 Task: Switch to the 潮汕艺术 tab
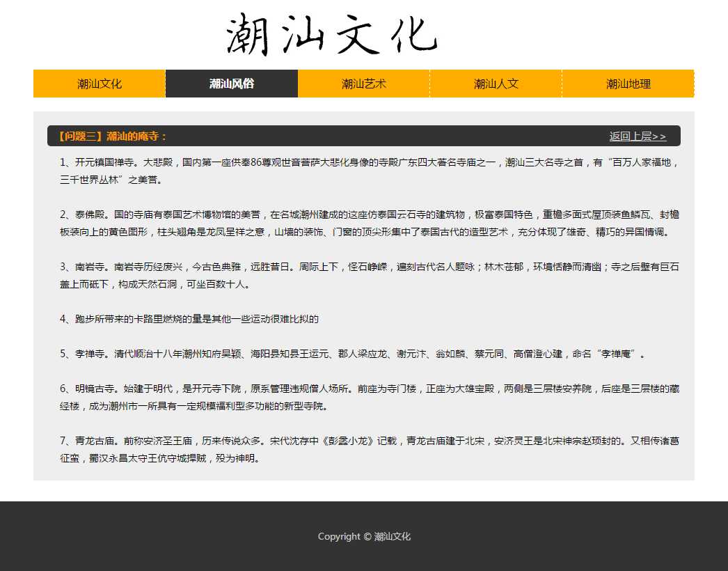tap(363, 84)
